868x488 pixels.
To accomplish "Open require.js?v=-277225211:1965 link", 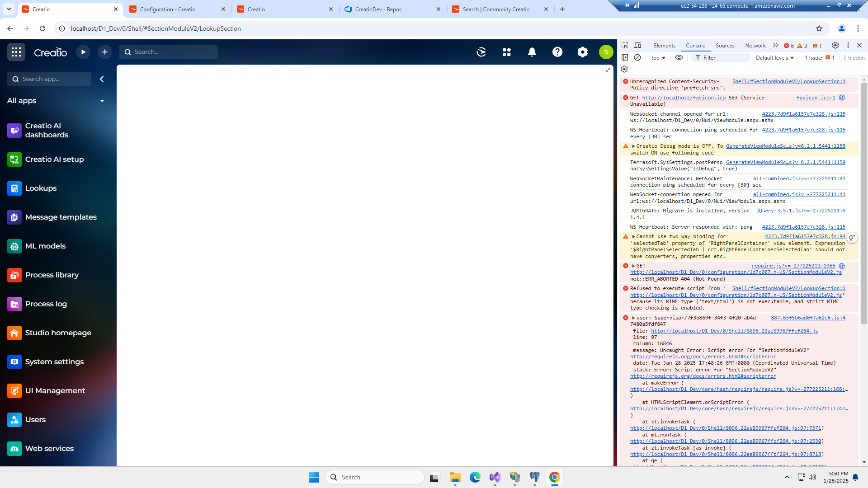I will [793, 266].
